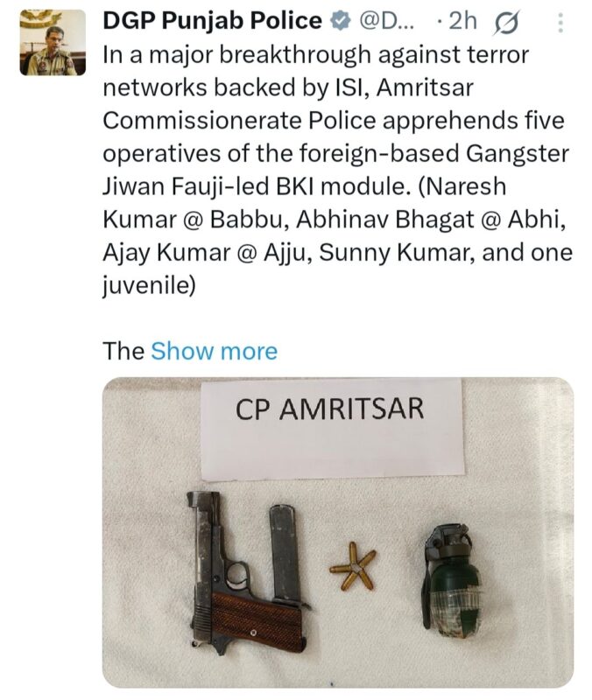Viewport: 592px width, 700px height.
Task: Click the 'Ajay Kumar @ Ajju' text line
Action: pos(338,253)
